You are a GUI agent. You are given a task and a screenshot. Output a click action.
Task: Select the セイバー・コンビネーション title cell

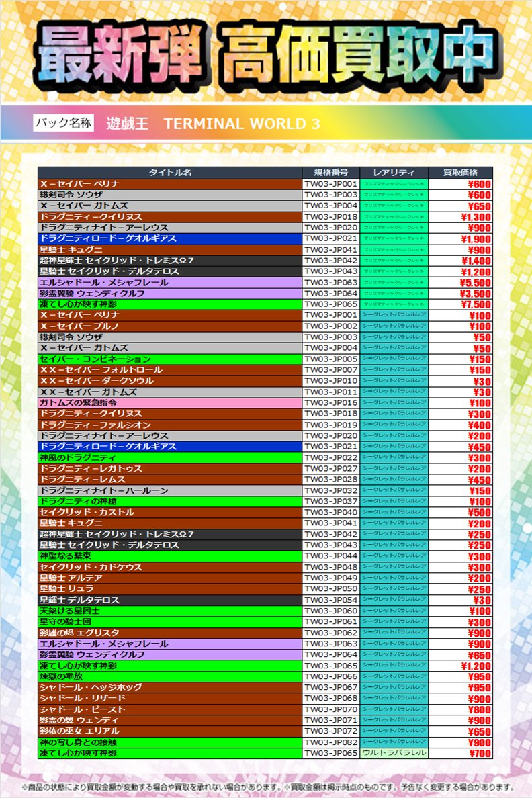click(x=170, y=359)
